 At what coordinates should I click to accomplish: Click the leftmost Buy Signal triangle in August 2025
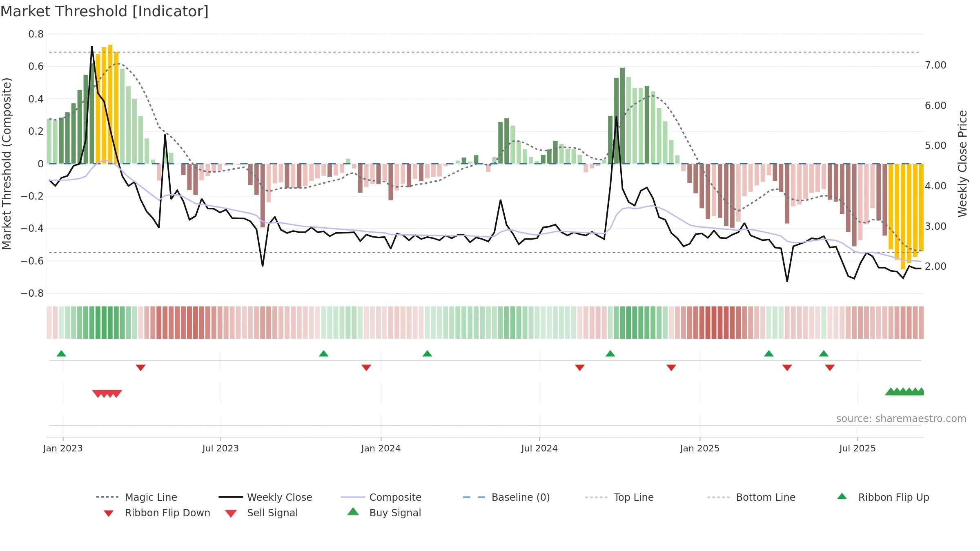(x=891, y=391)
